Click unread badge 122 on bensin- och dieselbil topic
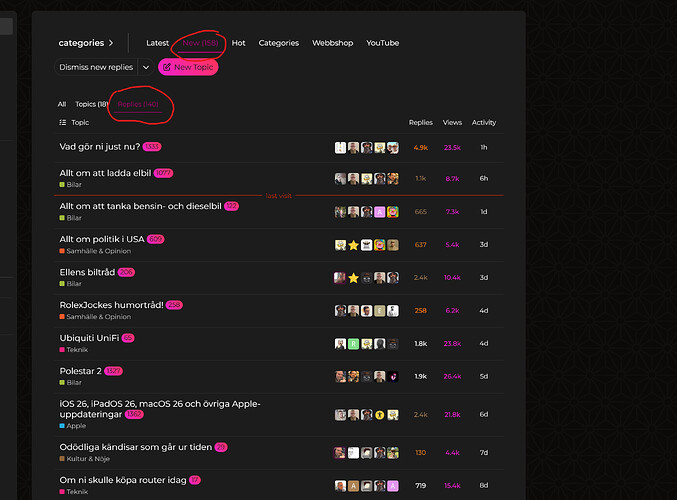677x500 pixels. 231,206
